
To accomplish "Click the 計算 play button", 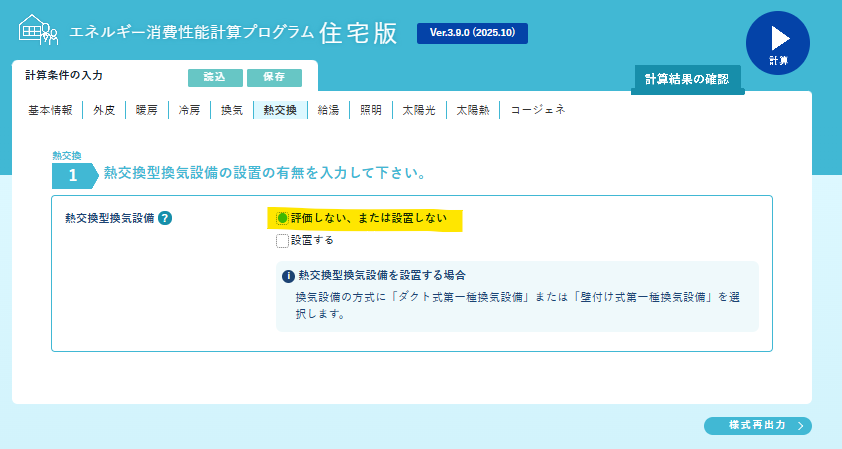I will click(x=777, y=42).
